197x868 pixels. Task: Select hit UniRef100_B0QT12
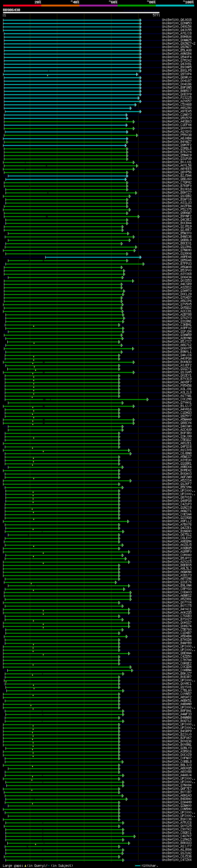tap(177, 721)
